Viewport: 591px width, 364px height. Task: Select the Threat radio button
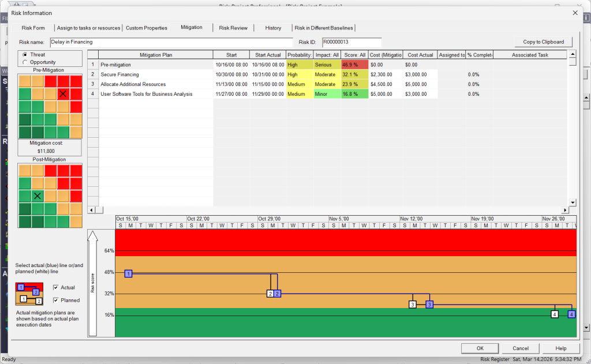point(25,55)
